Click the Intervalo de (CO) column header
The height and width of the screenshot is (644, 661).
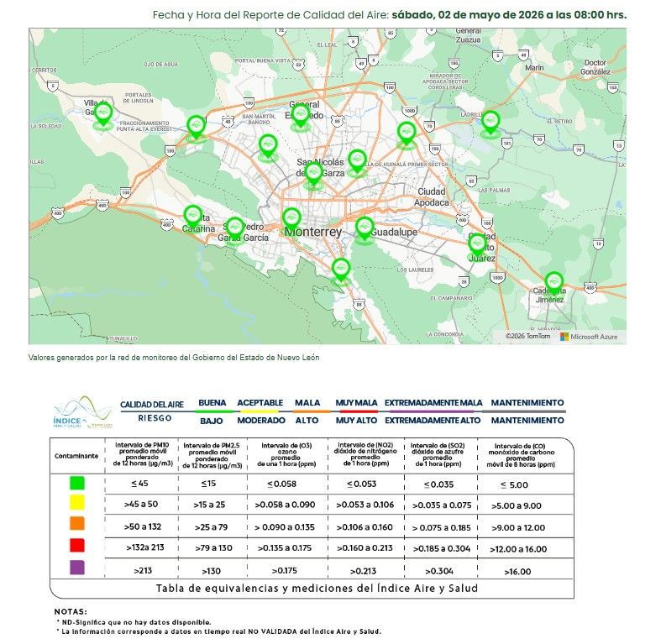[521, 455]
